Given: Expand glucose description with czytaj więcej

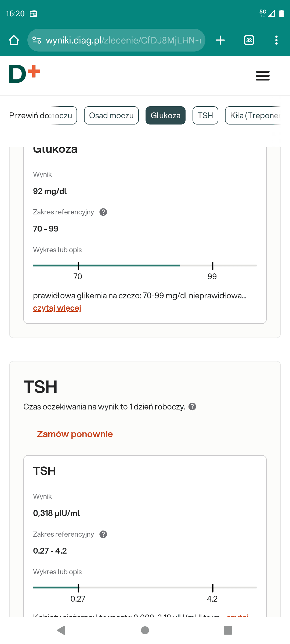Looking at the screenshot, I should [x=57, y=308].
